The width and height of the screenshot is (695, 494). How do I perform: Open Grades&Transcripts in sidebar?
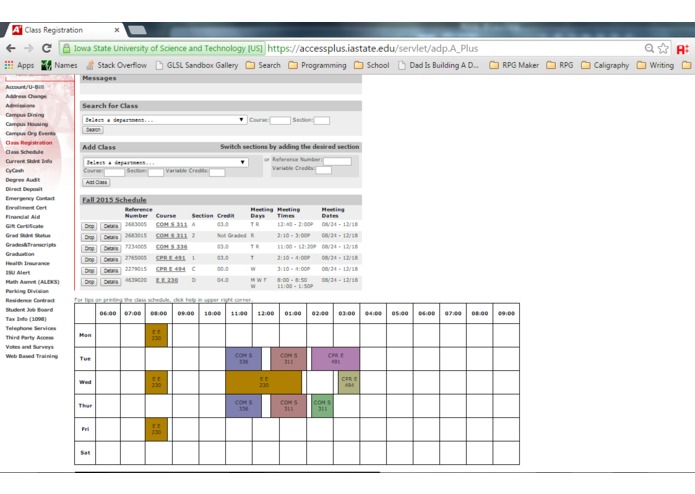point(31,245)
